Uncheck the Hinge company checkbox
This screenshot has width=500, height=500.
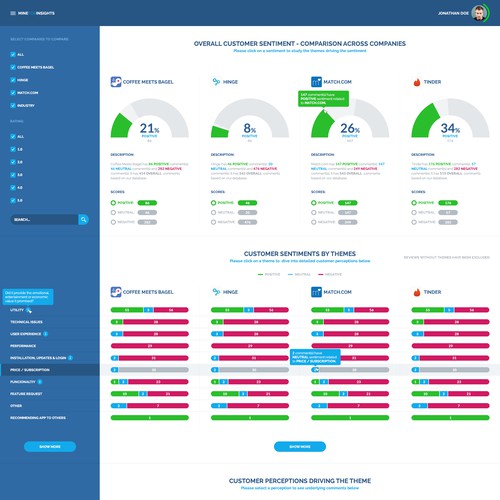point(13,80)
